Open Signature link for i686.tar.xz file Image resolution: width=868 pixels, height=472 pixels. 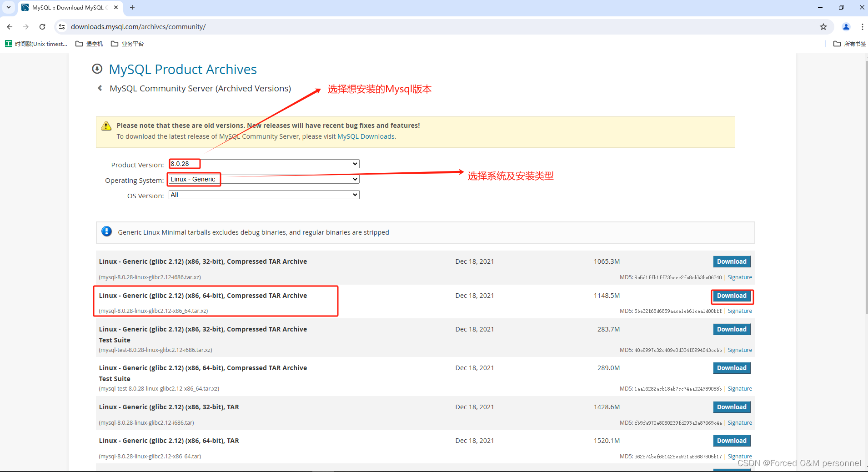[x=740, y=277]
